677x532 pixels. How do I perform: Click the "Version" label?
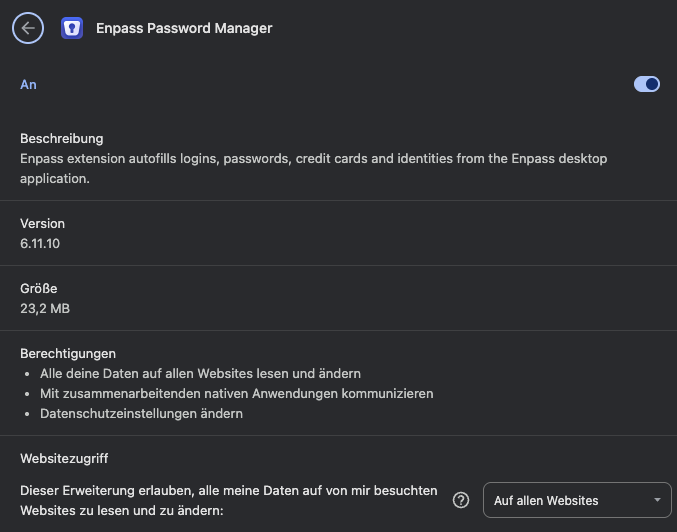click(42, 224)
